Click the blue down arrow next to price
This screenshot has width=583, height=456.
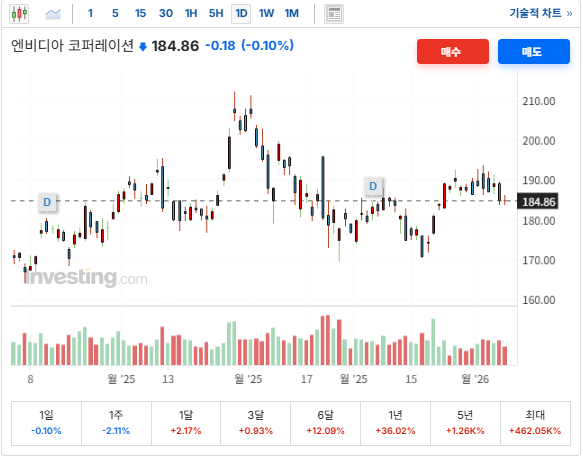(x=143, y=47)
